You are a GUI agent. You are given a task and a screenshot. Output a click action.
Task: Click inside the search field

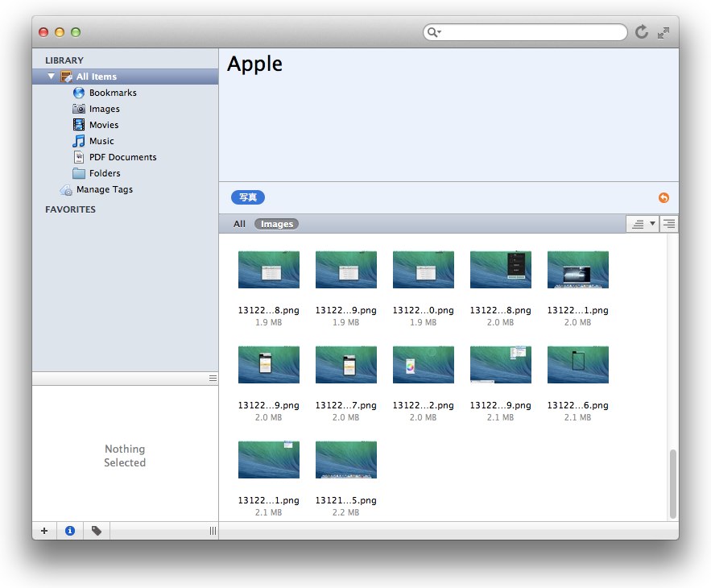tap(525, 32)
